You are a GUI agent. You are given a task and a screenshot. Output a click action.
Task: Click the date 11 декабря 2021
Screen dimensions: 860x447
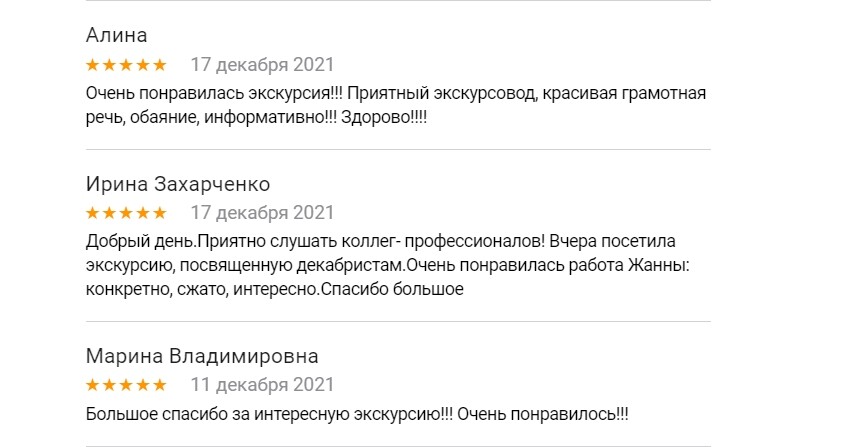[262, 385]
